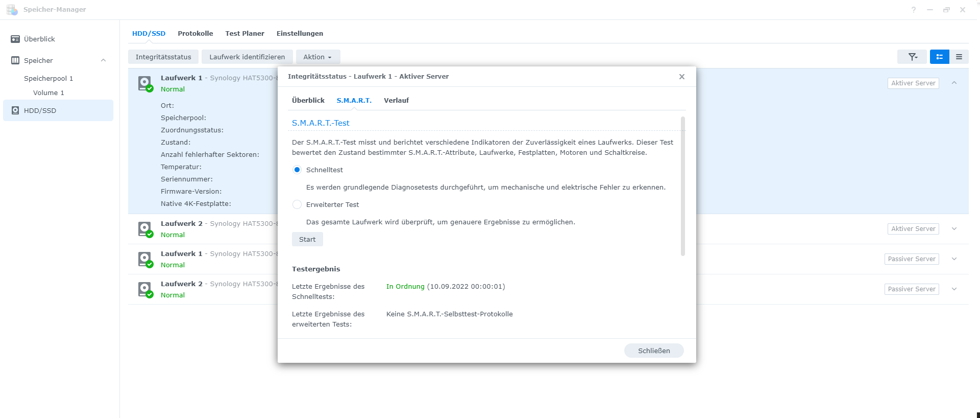
Task: Expand Laufwerk 2 Passiver Server row
Action: pos(954,289)
